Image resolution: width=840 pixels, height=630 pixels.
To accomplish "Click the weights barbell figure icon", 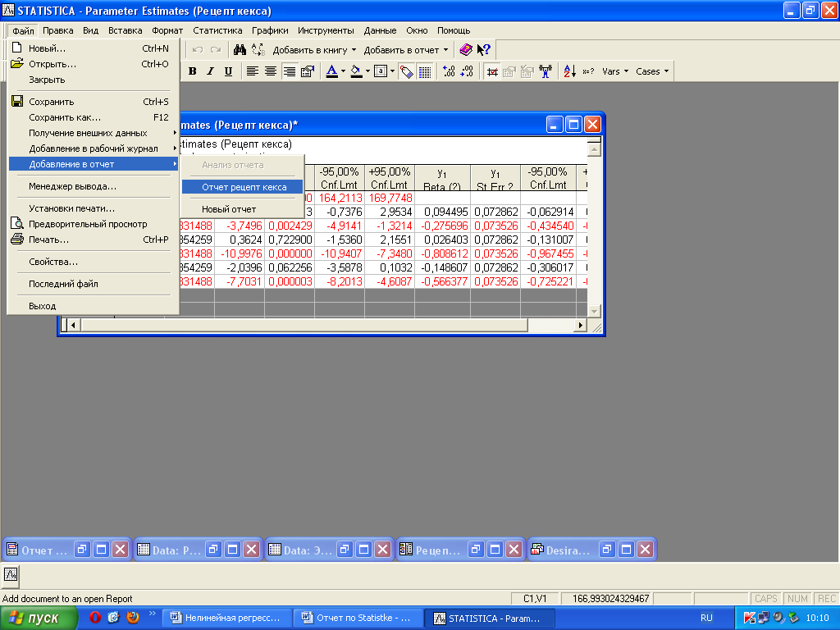I will (x=546, y=71).
